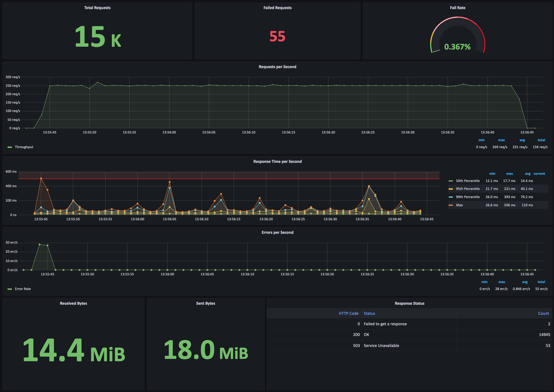Image resolution: width=554 pixels, height=392 pixels.
Task: Open the Sent Bytes panel title menu
Action: [x=206, y=303]
